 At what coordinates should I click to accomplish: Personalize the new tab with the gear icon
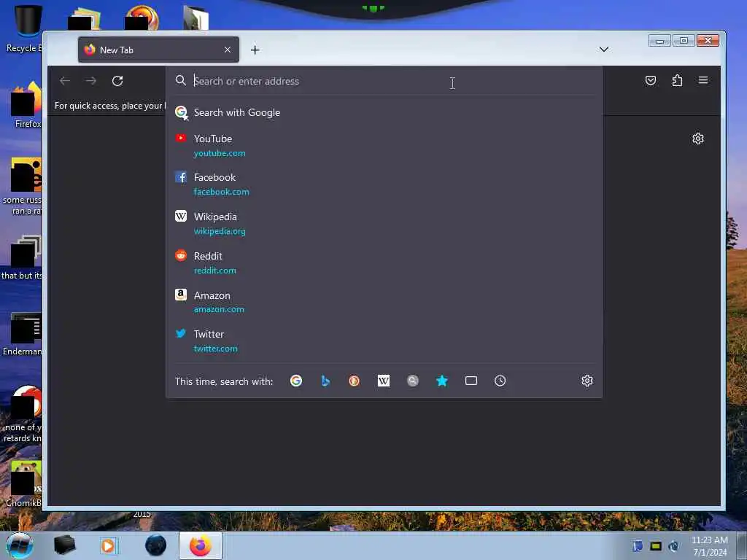coord(698,139)
